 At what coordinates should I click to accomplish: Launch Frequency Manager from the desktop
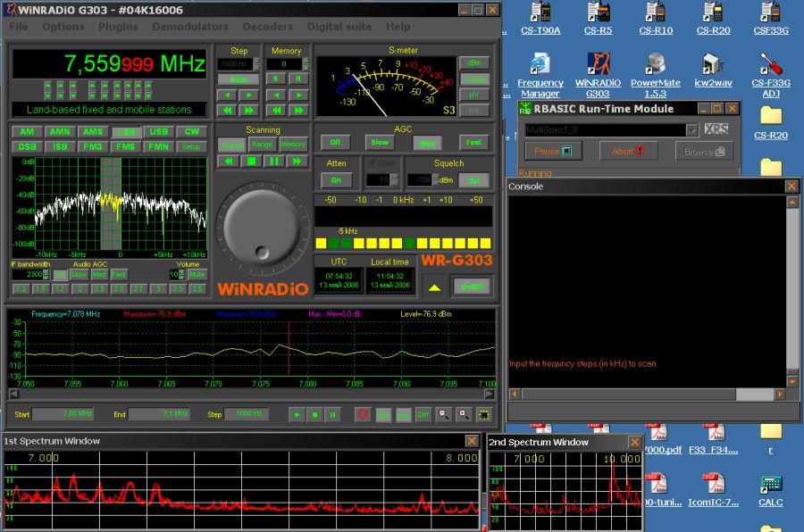(x=540, y=75)
